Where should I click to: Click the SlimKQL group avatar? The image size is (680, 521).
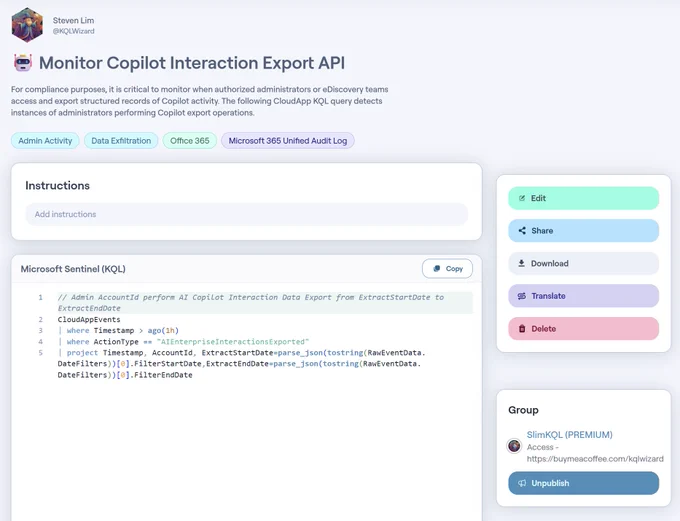[514, 446]
